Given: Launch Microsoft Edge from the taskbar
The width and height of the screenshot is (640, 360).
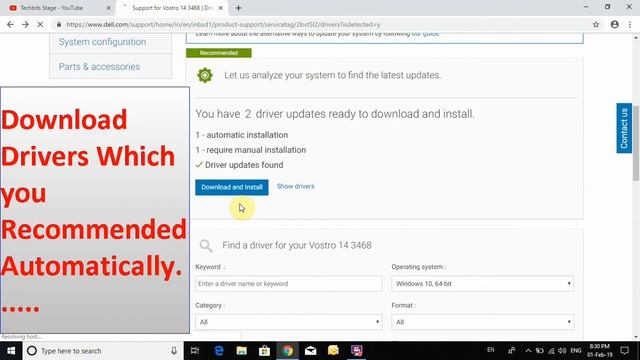Looking at the screenshot, I should pyautogui.click(x=219, y=351).
